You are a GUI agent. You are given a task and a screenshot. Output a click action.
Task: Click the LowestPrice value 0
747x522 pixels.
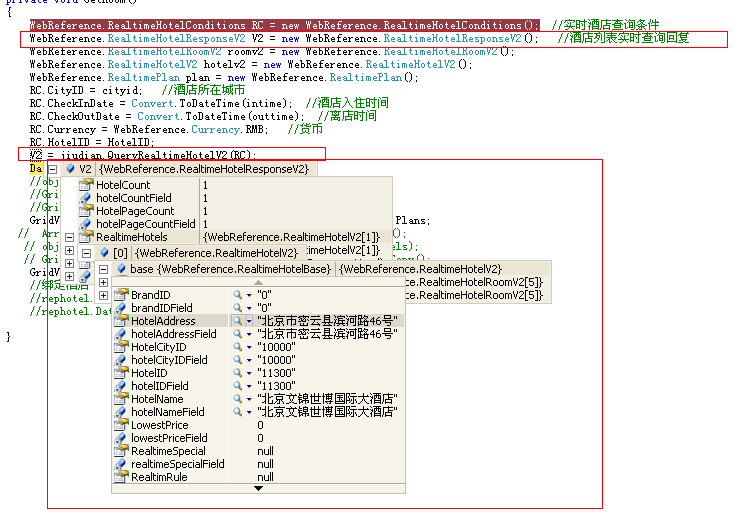[260, 425]
